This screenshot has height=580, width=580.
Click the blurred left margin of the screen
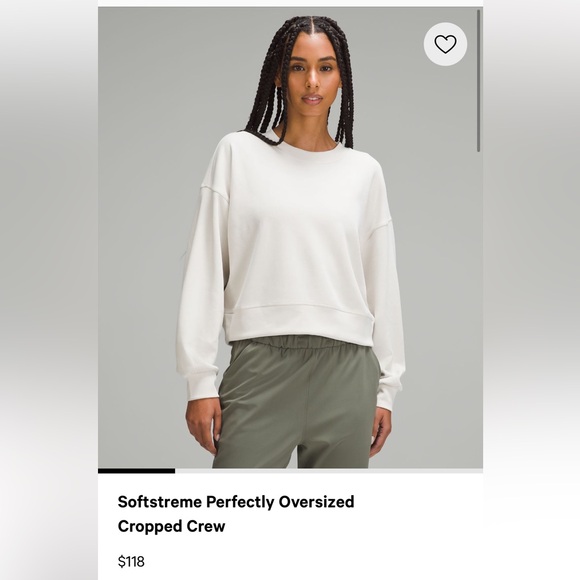[x=49, y=290]
